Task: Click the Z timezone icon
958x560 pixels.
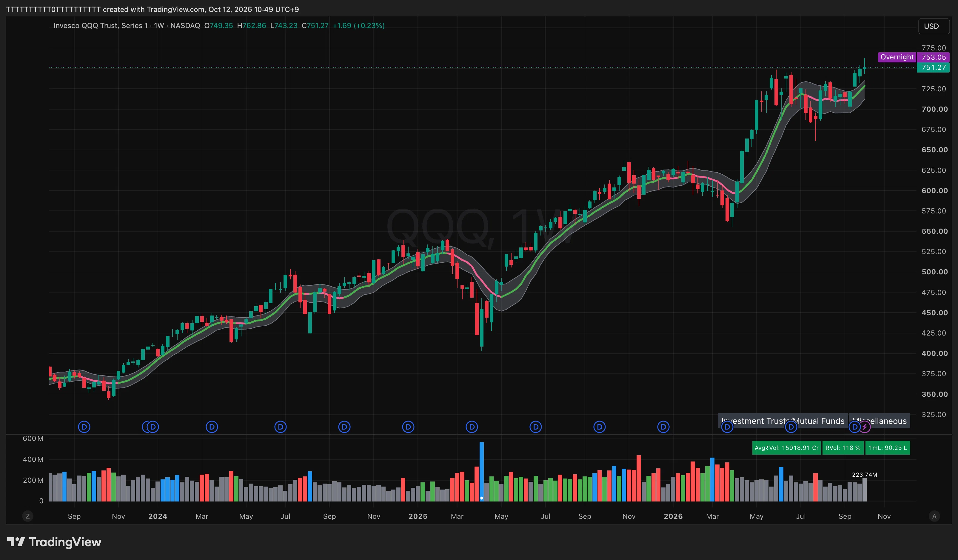Action: point(27,516)
